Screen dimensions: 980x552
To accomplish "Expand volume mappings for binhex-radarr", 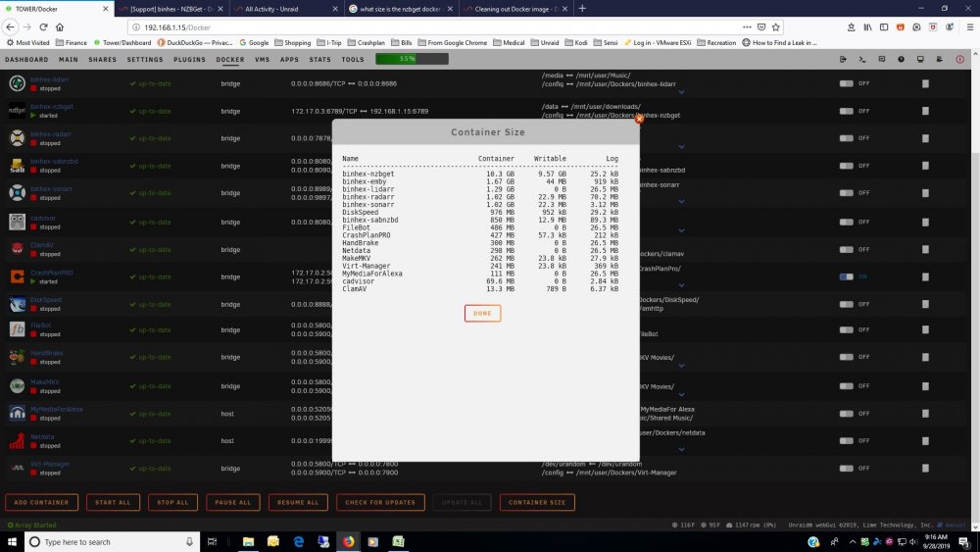I will (681, 147).
